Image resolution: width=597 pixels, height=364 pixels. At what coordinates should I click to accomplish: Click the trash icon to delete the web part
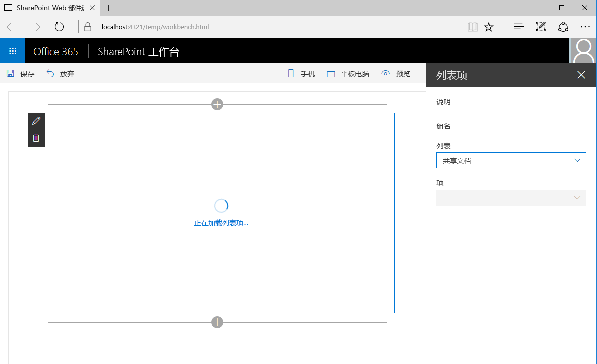[x=36, y=138]
